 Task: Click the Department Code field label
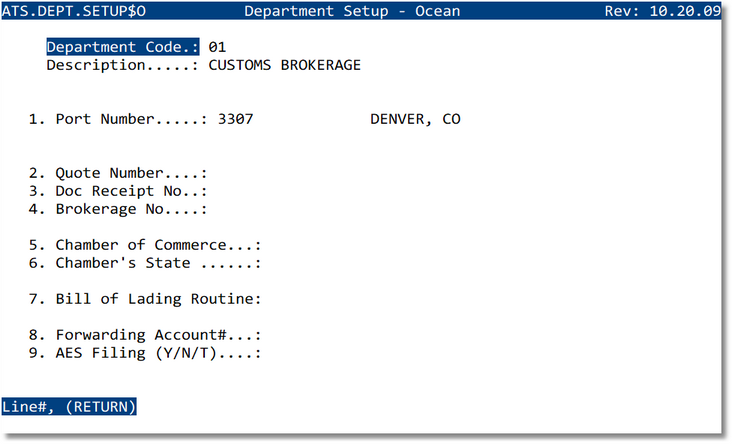[123, 47]
